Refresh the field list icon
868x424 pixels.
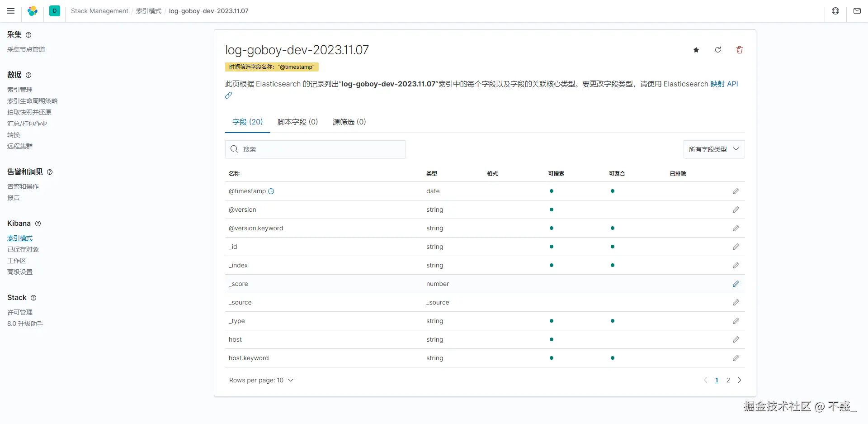pyautogui.click(x=718, y=50)
